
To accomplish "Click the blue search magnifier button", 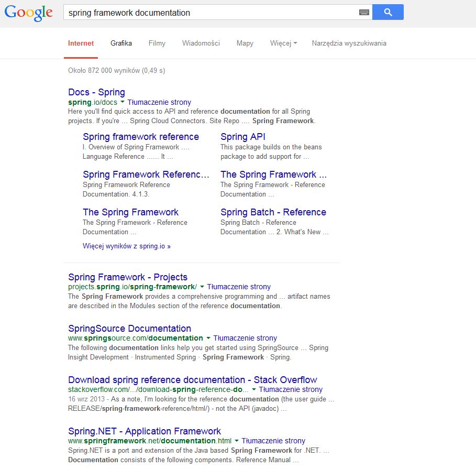I will (388, 12).
